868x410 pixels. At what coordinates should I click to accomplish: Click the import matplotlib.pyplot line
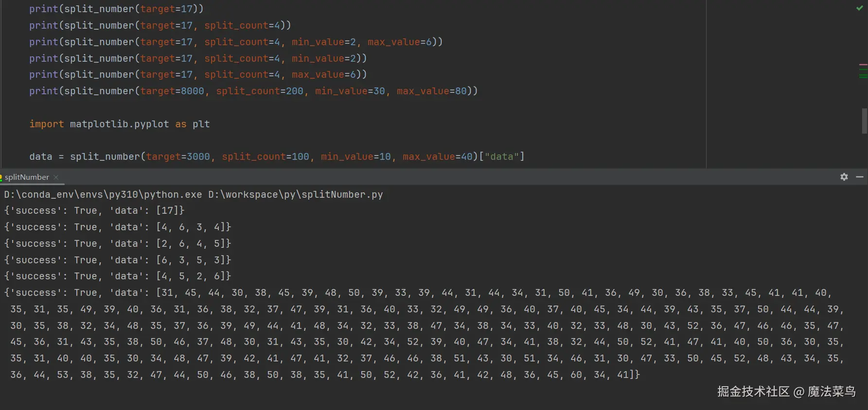coord(120,124)
